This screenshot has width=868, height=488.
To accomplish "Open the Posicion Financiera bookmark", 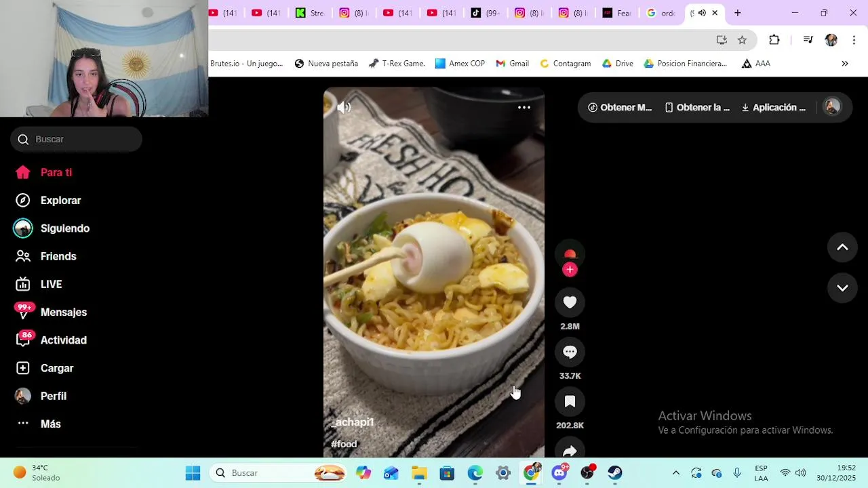I will pyautogui.click(x=685, y=64).
